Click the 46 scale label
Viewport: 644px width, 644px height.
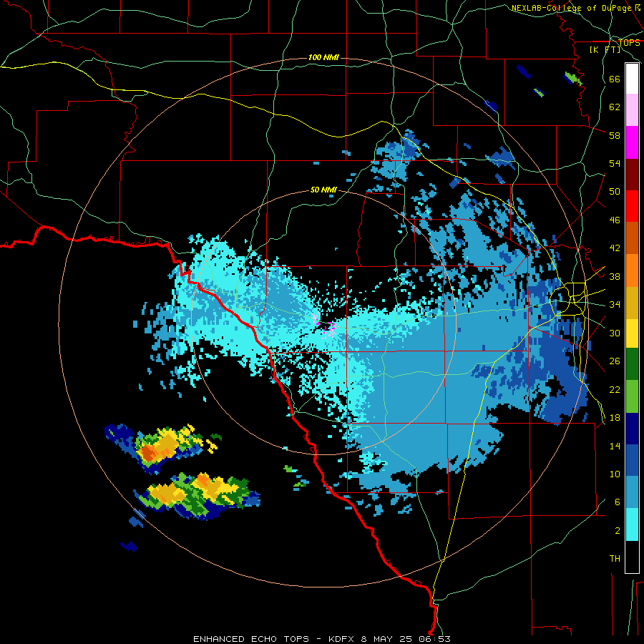615,220
